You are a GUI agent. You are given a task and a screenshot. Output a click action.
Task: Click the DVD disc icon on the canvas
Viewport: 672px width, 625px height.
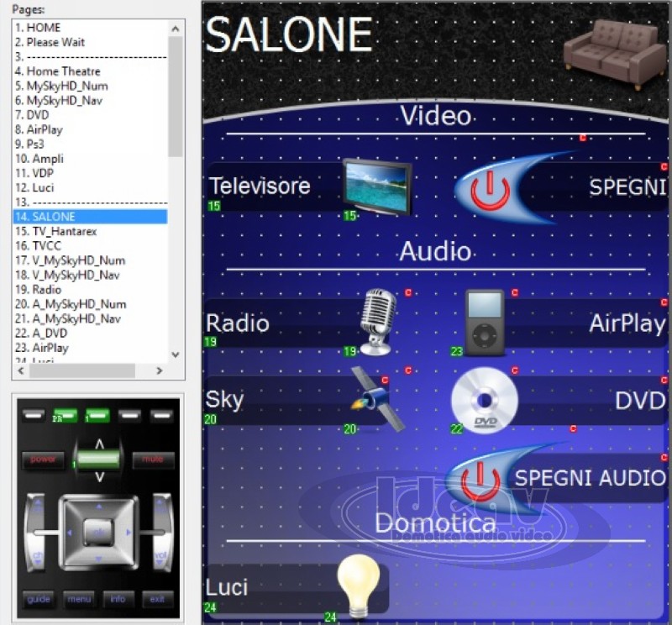click(485, 400)
